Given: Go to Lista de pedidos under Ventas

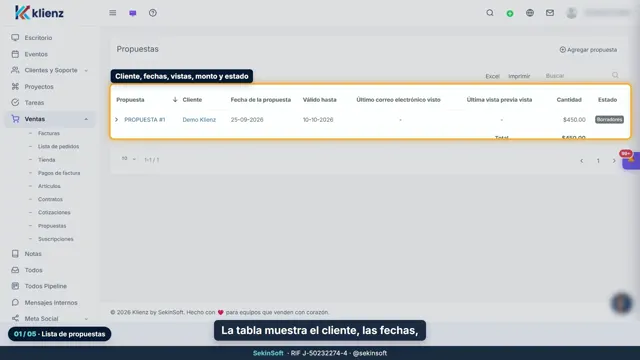Looking at the screenshot, I should click(x=58, y=146).
